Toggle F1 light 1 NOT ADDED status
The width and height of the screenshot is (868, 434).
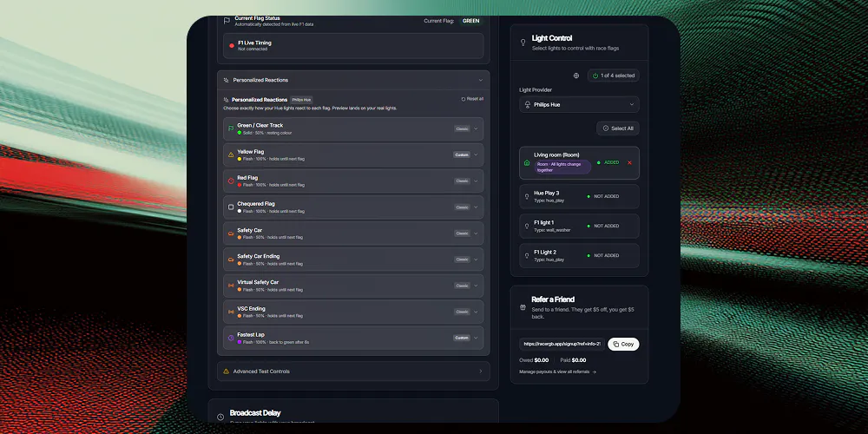tap(603, 226)
